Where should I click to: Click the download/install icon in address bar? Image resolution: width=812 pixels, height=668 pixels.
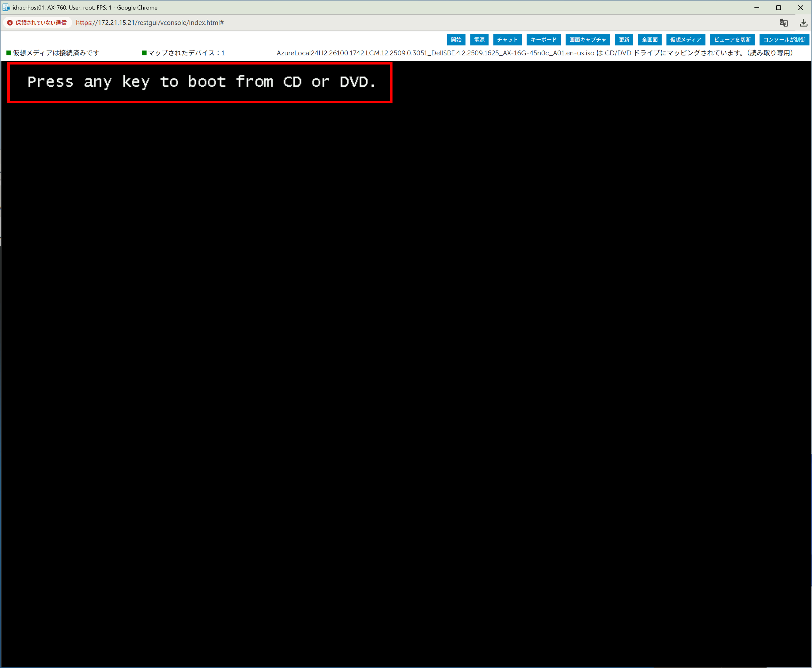803,23
